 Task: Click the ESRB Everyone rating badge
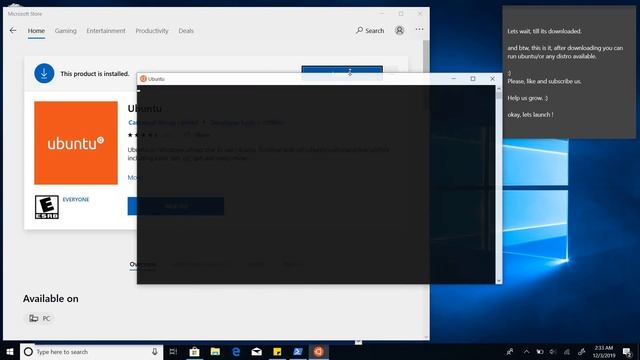tap(47, 207)
